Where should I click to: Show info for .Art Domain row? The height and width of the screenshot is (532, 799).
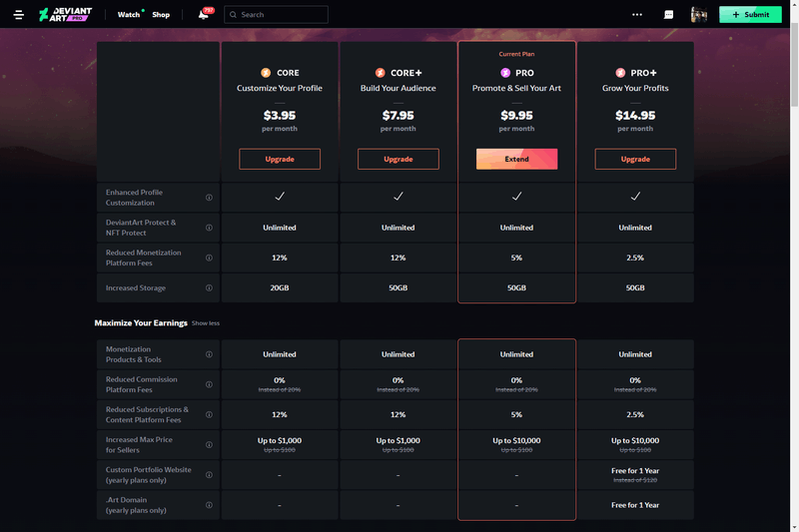209,505
